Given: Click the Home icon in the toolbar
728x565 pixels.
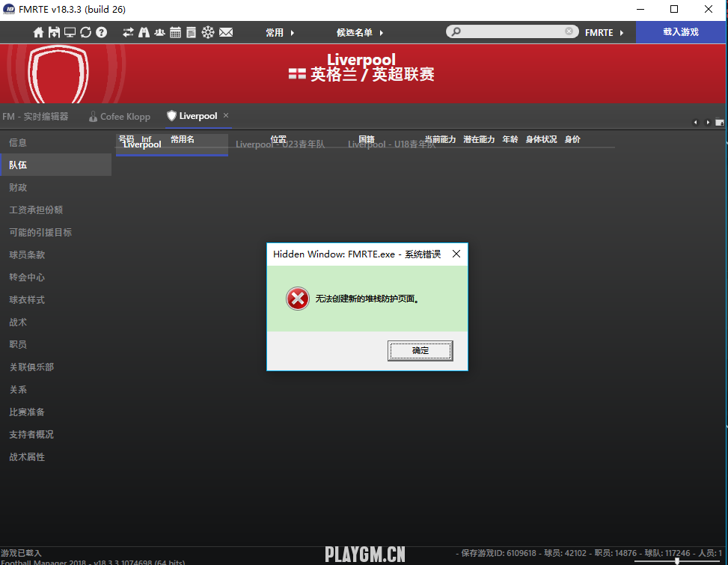Looking at the screenshot, I should point(39,32).
